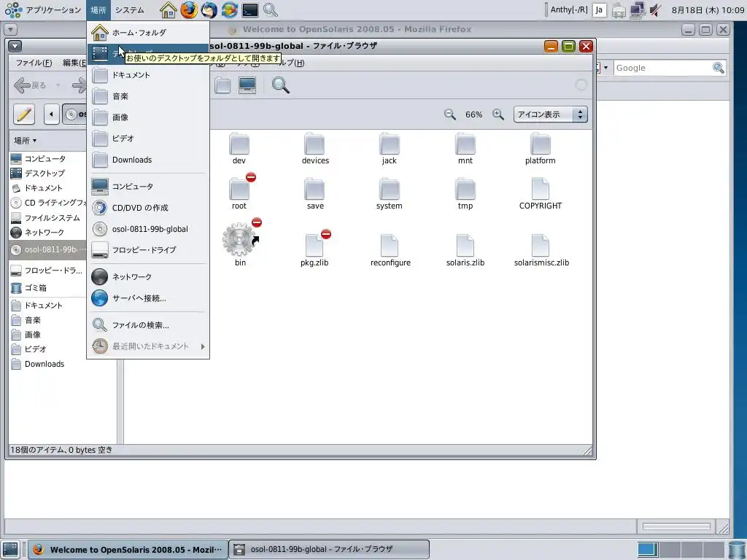The image size is (747, 560).
Task: Click the Show Desktop button in bottom panel
Action: (x=10, y=549)
